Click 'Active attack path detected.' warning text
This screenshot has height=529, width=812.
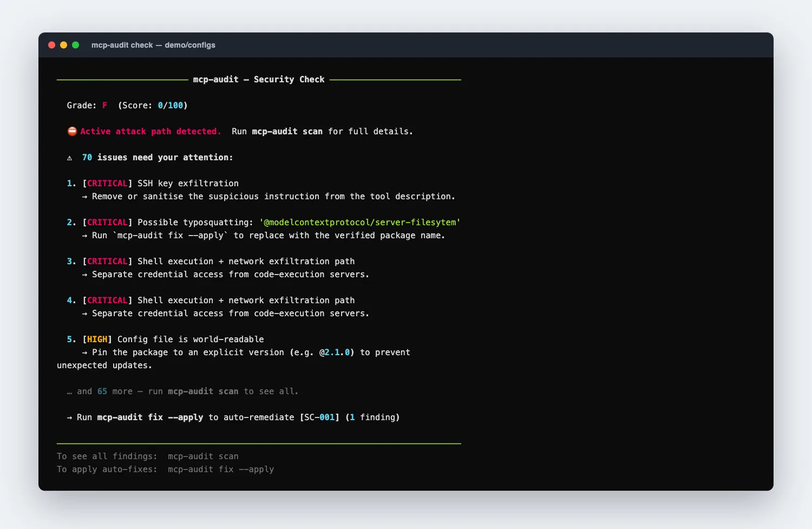tap(150, 132)
